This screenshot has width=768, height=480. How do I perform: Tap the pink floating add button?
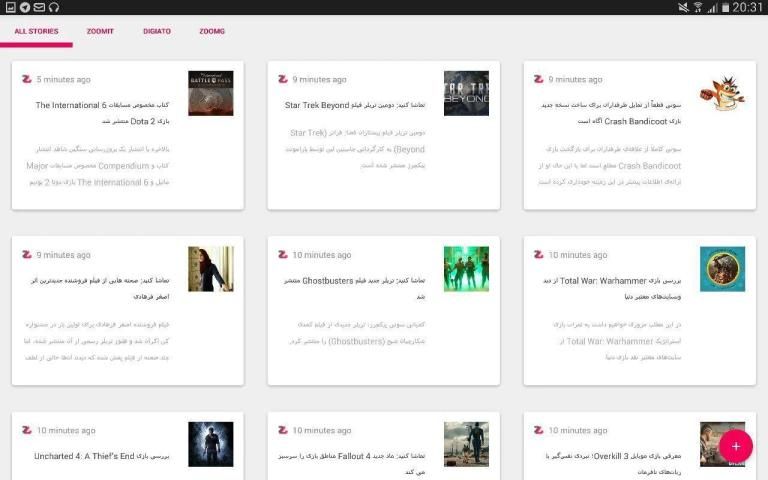point(735,446)
